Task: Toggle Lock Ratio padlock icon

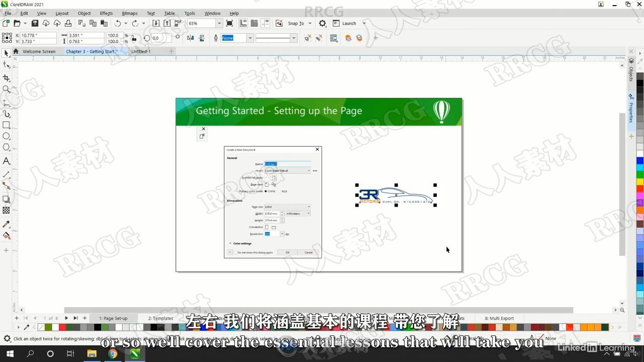Action: click(x=133, y=38)
